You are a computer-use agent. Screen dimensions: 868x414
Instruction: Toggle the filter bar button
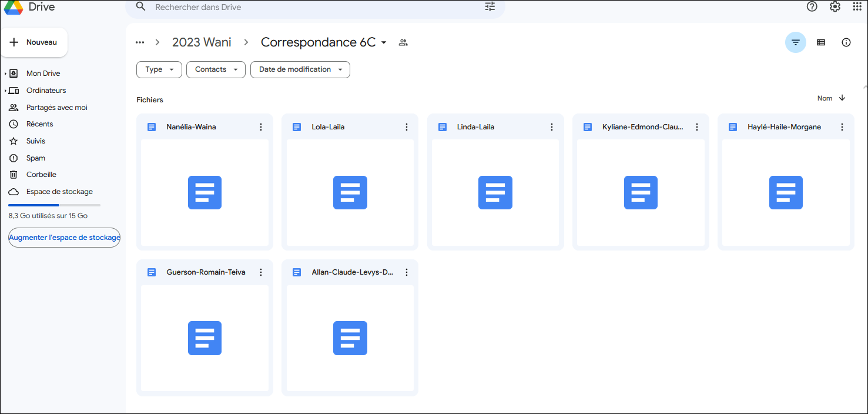coord(795,42)
